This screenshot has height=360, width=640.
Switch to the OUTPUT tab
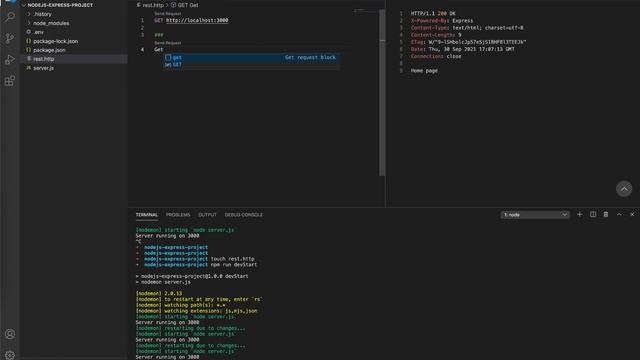[x=207, y=215]
